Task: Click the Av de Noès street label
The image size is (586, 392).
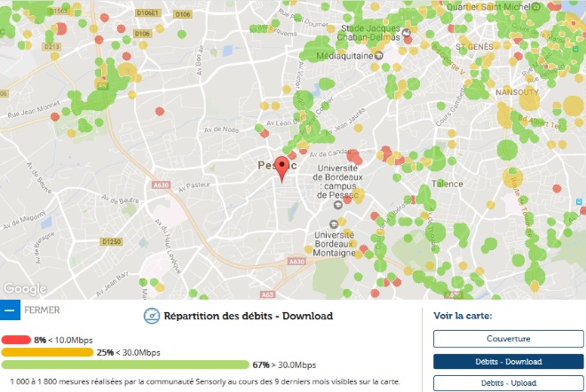Action: [221, 129]
